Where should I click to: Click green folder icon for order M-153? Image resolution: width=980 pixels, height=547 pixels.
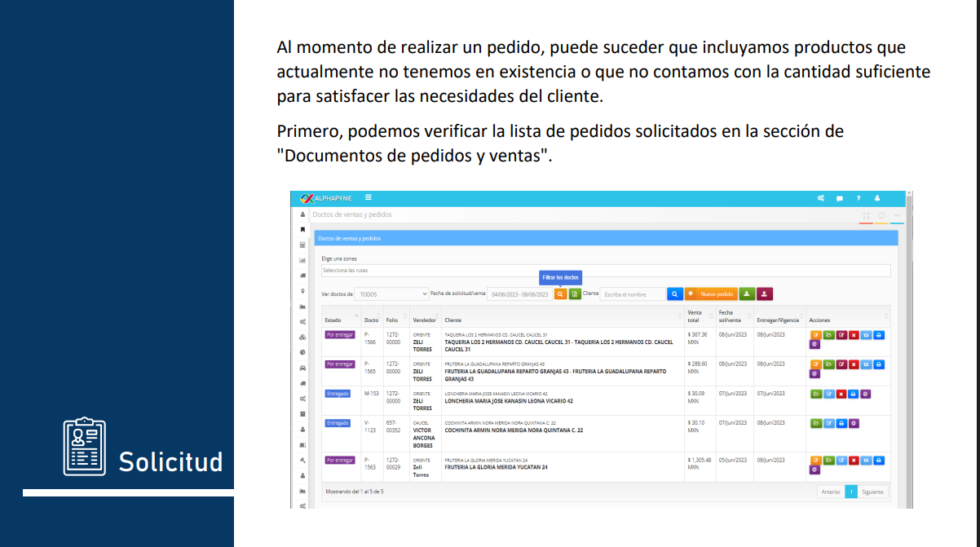point(816,394)
